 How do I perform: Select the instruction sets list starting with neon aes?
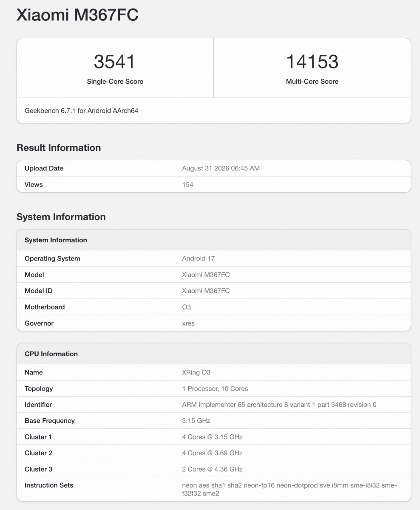pyautogui.click(x=289, y=489)
